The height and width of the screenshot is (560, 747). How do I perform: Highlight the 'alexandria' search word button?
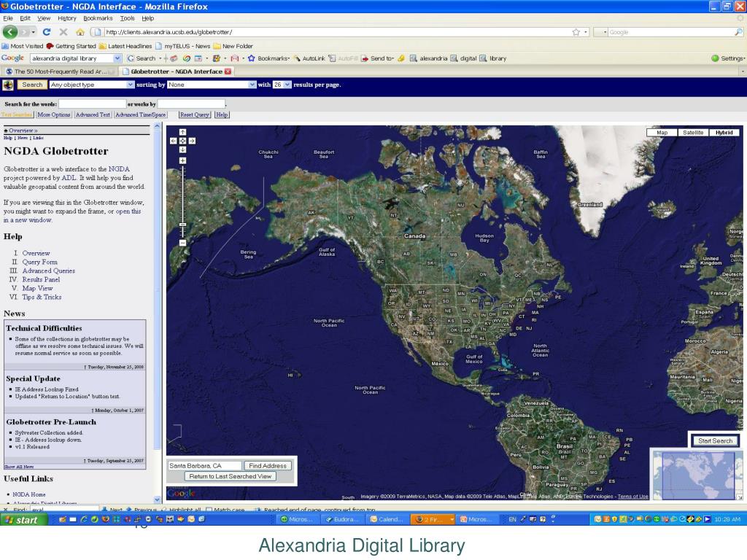pyautogui.click(x=428, y=58)
